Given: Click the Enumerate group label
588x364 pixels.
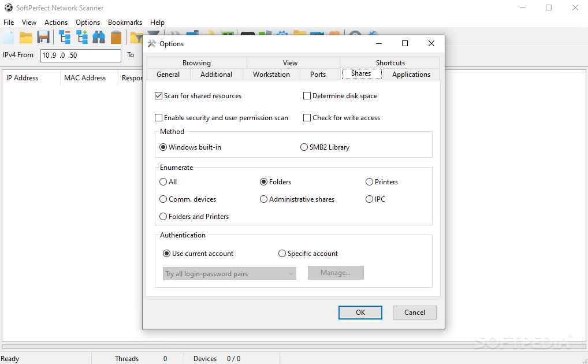Looking at the screenshot, I should click(176, 168).
